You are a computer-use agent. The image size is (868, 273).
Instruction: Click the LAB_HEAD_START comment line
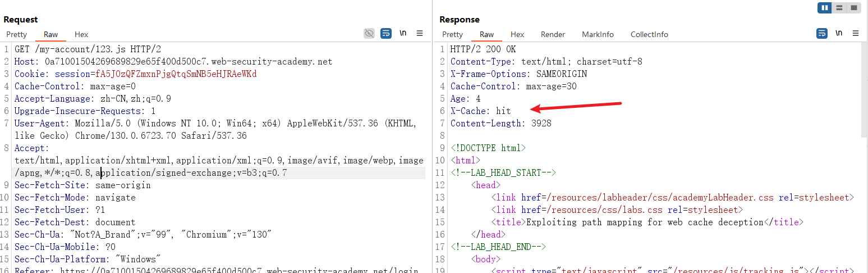503,173
